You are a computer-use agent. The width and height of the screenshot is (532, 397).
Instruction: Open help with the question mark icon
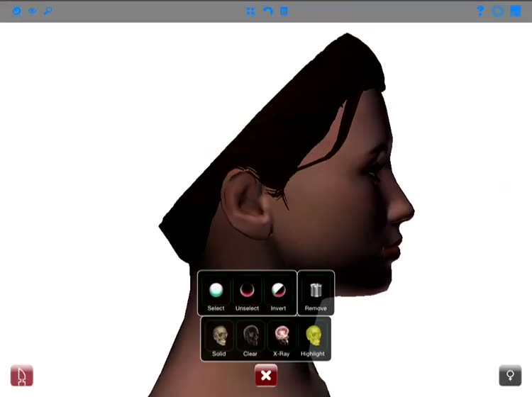coord(480,11)
